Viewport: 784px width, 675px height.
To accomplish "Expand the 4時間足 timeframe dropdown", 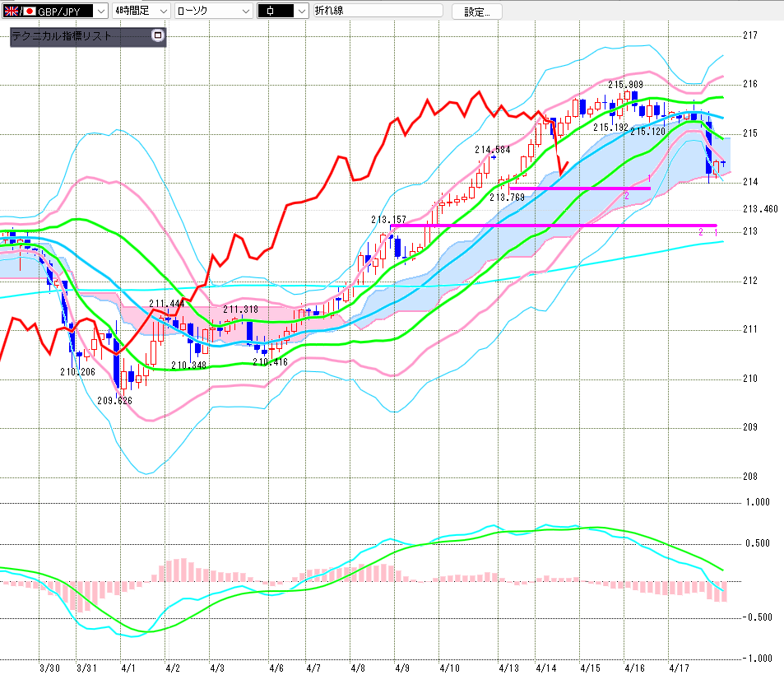I will pos(162,11).
